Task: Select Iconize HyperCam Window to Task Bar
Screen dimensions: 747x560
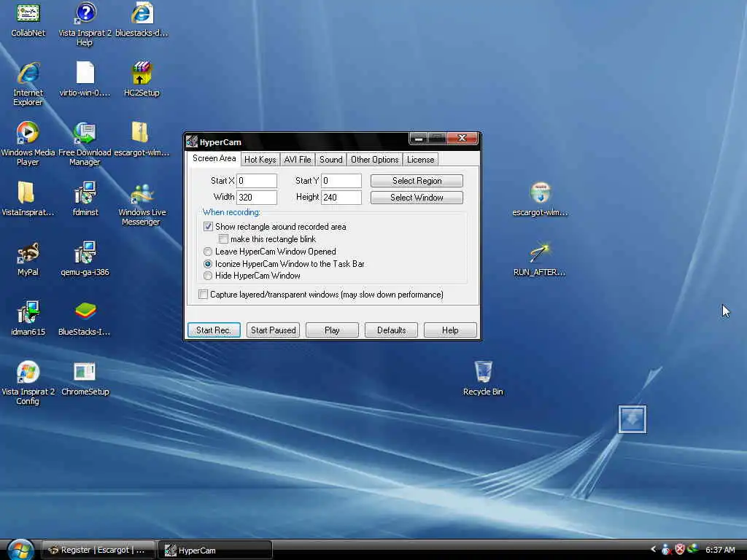Action: point(208,263)
